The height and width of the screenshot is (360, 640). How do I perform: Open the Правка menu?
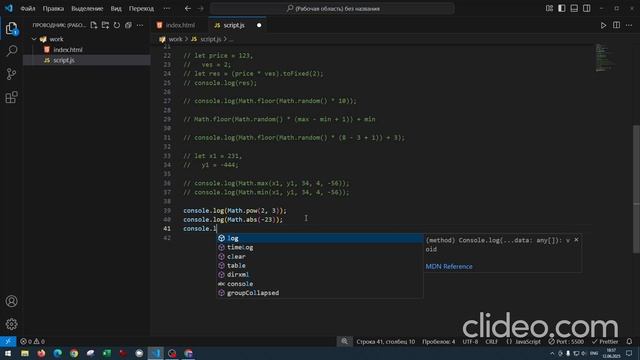click(53, 8)
